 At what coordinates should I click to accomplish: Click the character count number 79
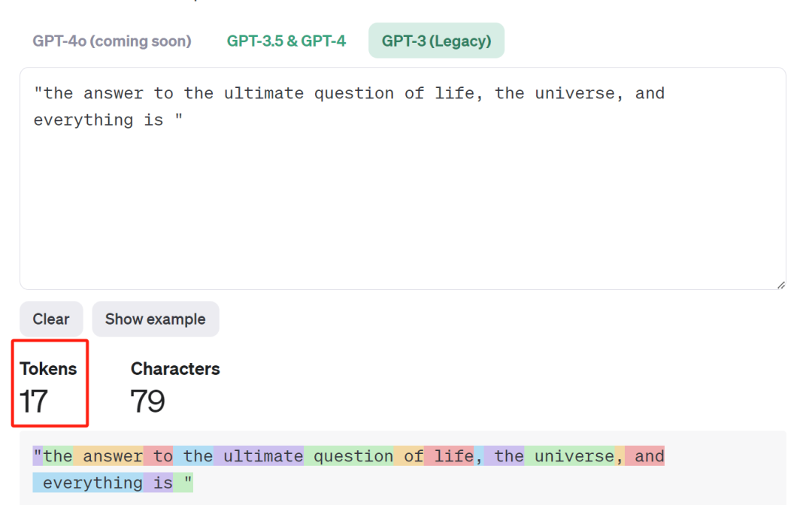[x=147, y=401]
